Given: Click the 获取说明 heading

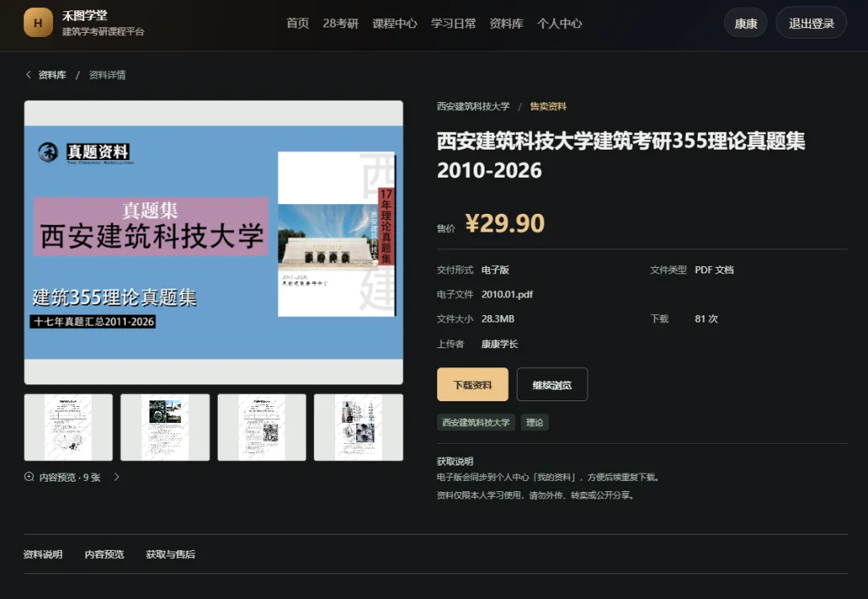Looking at the screenshot, I should click(455, 462).
